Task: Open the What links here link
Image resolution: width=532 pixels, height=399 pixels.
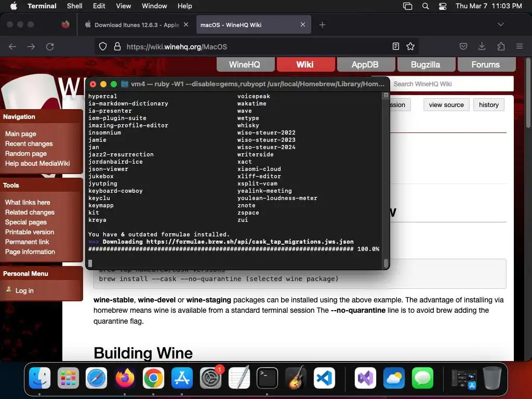Action: pyautogui.click(x=28, y=202)
